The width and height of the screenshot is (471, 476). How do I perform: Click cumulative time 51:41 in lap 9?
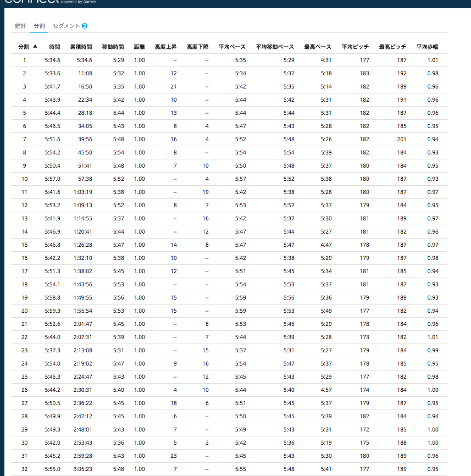85,166
